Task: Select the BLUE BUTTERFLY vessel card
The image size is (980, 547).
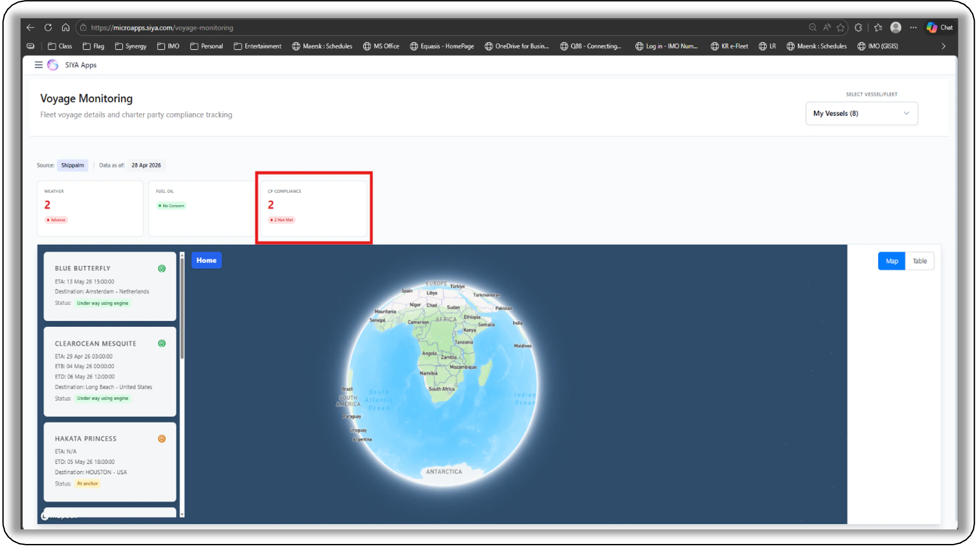Action: click(x=110, y=287)
